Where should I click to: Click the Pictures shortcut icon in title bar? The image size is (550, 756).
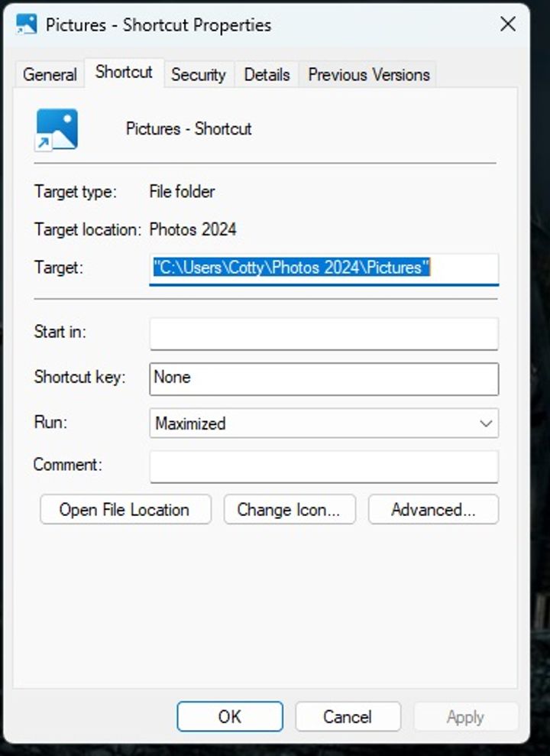[27, 24]
